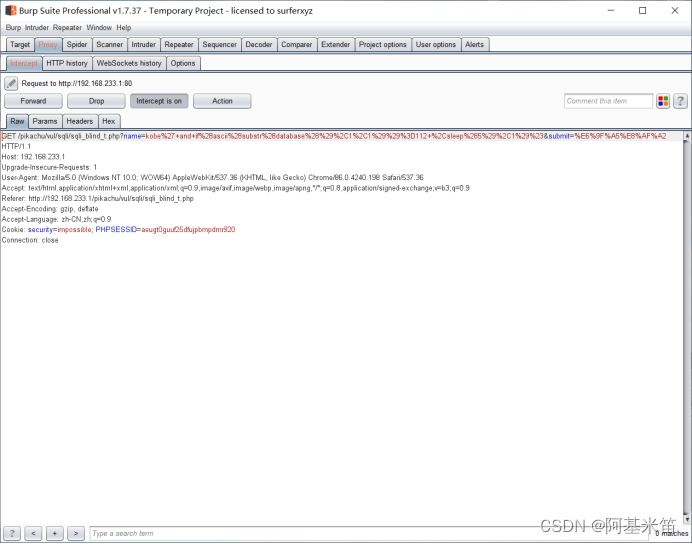692x544 pixels.
Task: Open the Decoder tab
Action: click(259, 45)
